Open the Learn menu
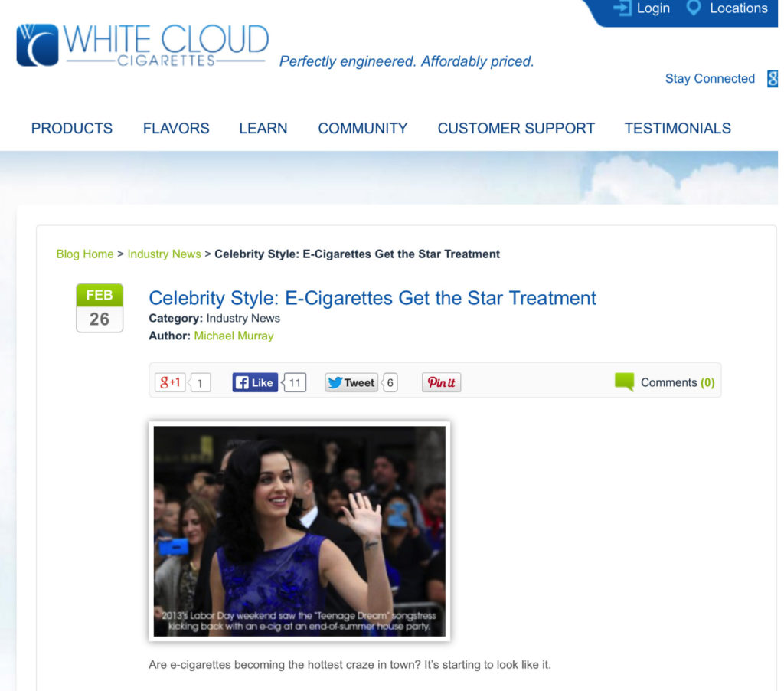This screenshot has width=784, height=691. tap(263, 129)
